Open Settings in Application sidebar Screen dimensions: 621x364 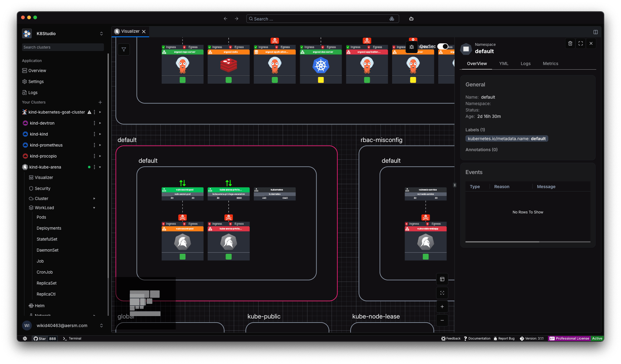coord(33,82)
